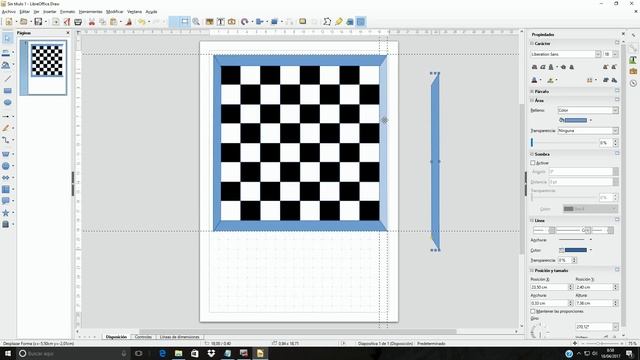Open the Ventana menu
Screen dimensions: 640x360
pos(134,12)
